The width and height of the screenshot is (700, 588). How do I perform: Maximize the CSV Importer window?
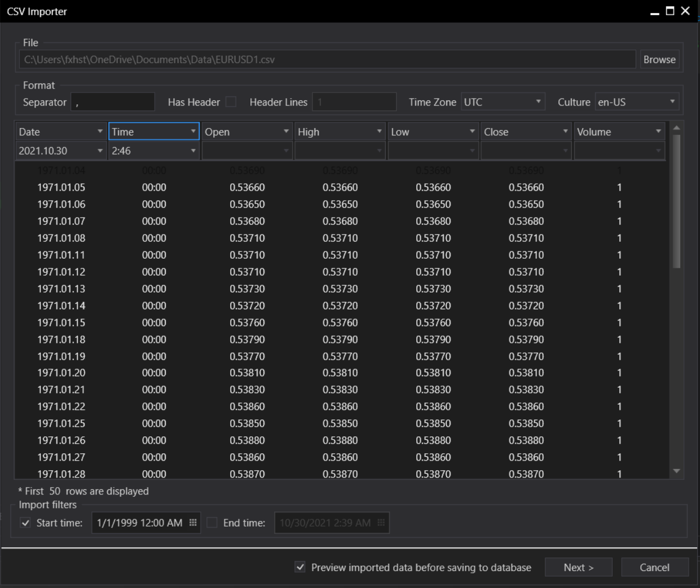(x=670, y=11)
